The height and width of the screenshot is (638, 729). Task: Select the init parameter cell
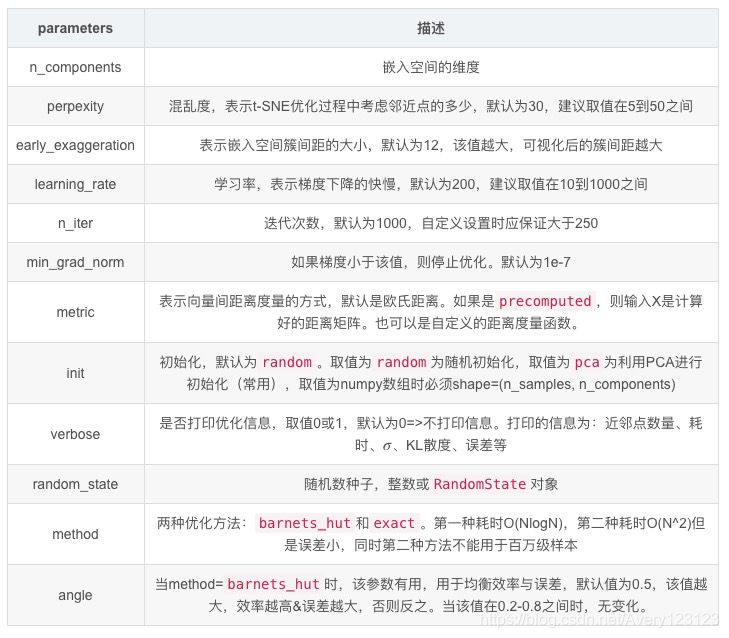tap(75, 373)
